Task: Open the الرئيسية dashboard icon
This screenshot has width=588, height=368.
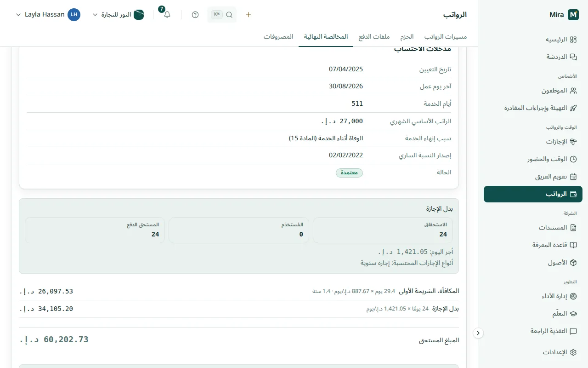Action: (x=573, y=40)
